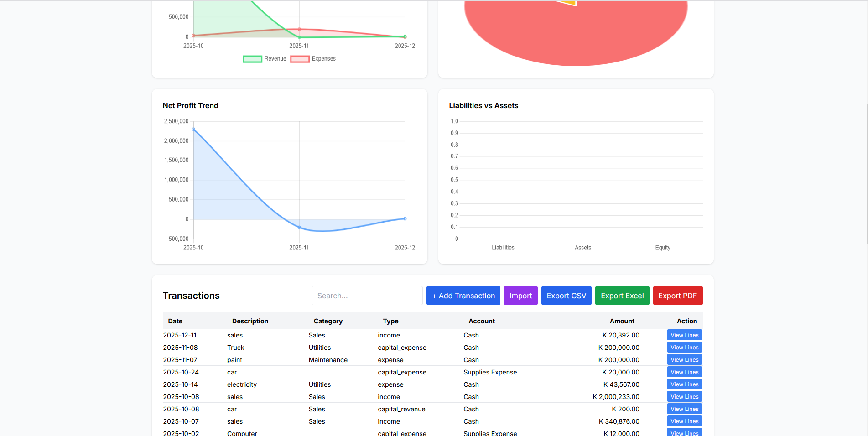Click the page vertical scrollbar

point(866,173)
